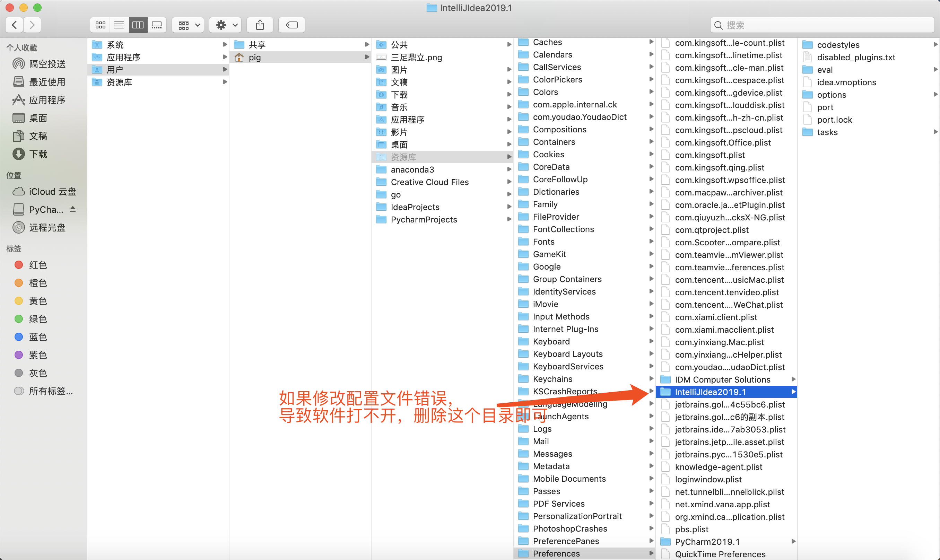
Task: Select iCloud 云盘 in sidebar
Action: [52, 191]
